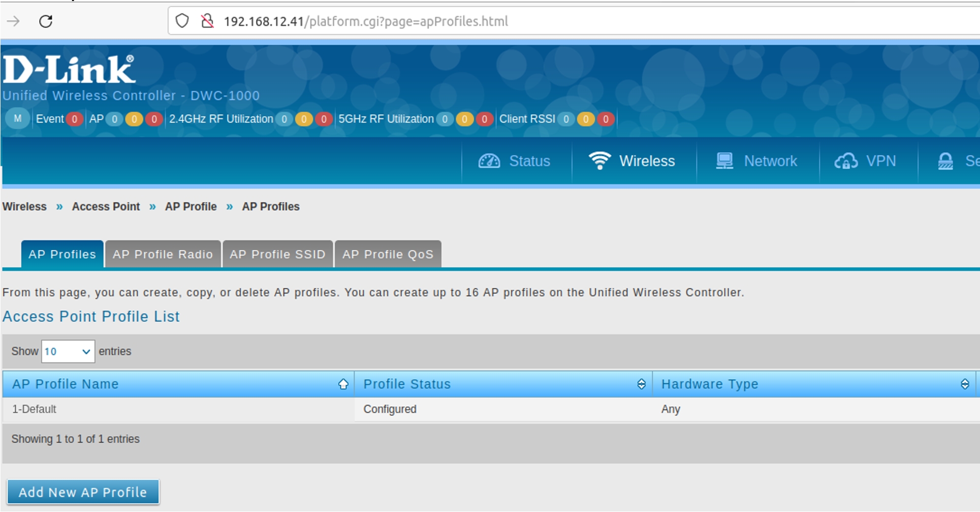Sort table by Profile Status arrows
This screenshot has height=512, width=980.
tap(641, 384)
